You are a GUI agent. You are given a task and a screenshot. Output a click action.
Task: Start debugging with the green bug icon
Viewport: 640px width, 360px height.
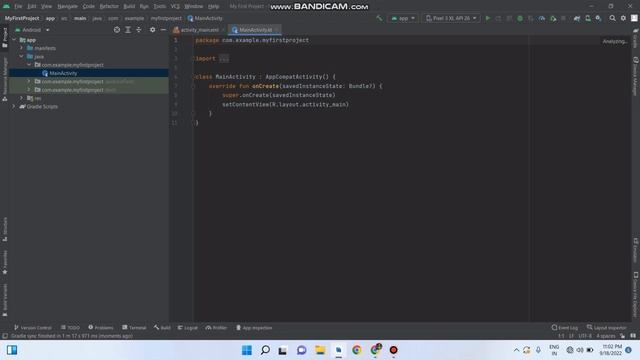[x=520, y=18]
